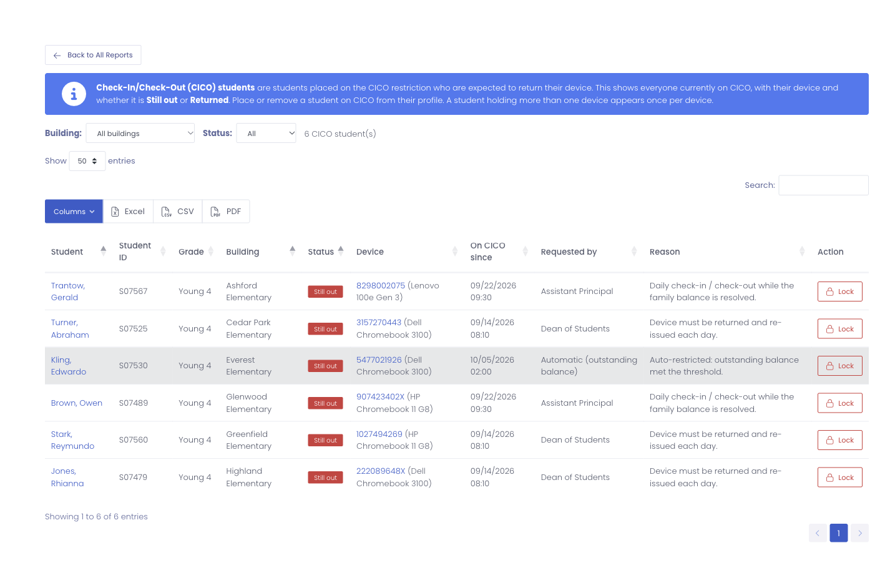Screen dimensions: 890x588
Task: Open device 1027494269 details
Action: coord(379,434)
